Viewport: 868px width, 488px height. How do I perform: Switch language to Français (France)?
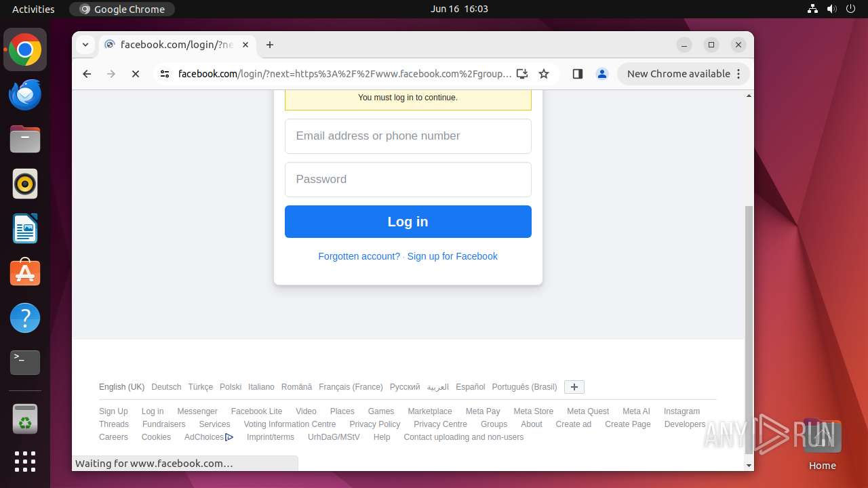(351, 387)
